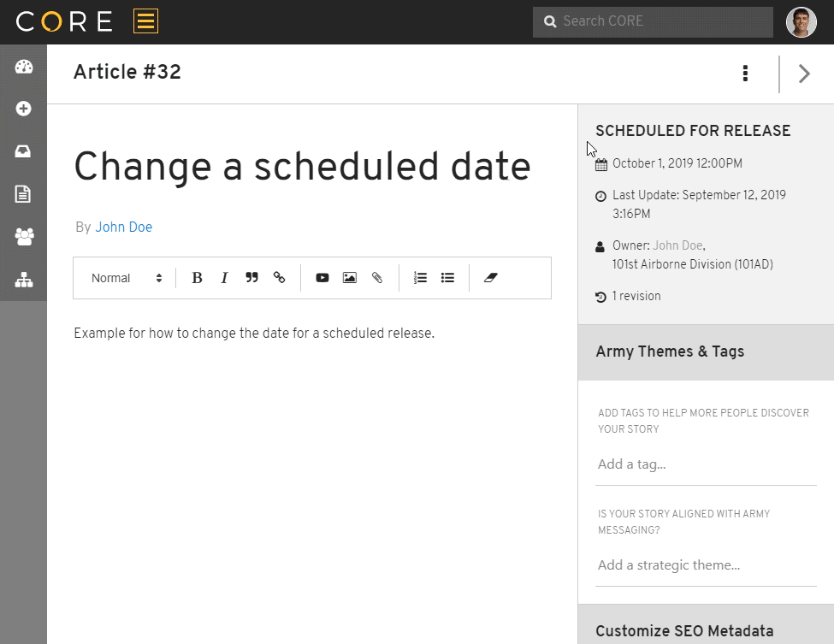Create a bulleted list

click(x=448, y=278)
